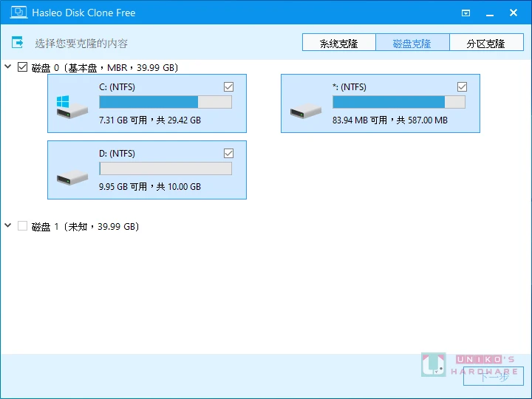Viewport: 532px width, 399px height.
Task: Click the text 83.94 MB 可用，共 587.00 MB
Action: [x=390, y=120]
